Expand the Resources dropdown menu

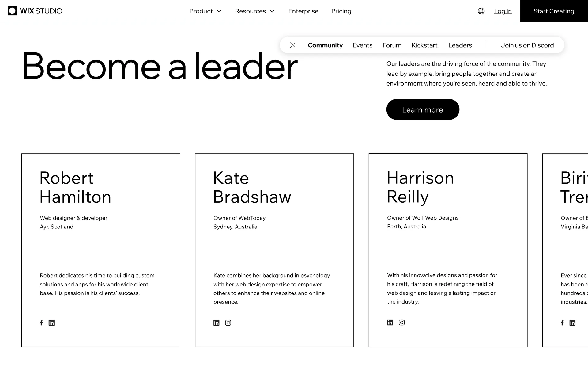pos(255,11)
